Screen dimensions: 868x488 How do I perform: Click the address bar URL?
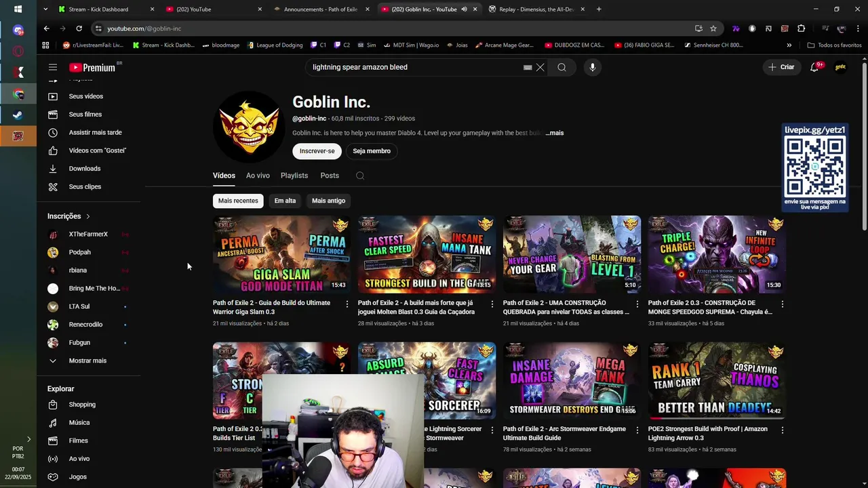coord(144,28)
